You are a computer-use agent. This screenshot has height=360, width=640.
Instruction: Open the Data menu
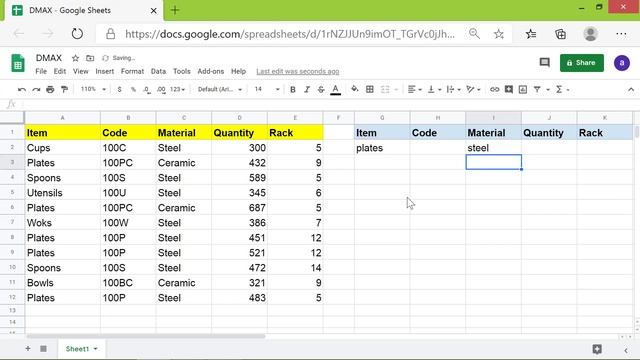(158, 71)
